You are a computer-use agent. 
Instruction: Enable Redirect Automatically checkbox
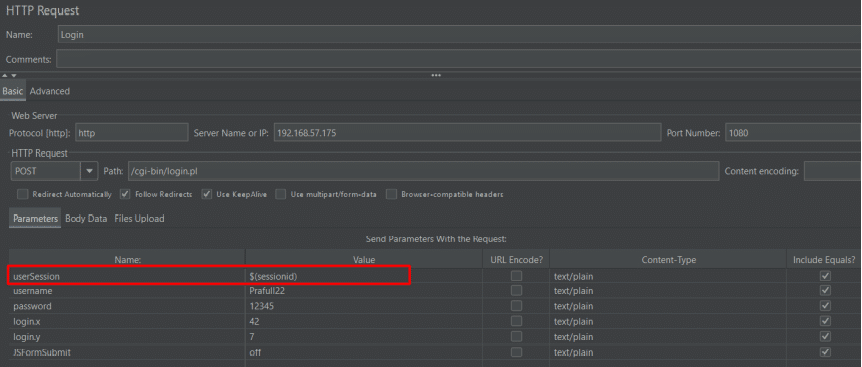23,194
